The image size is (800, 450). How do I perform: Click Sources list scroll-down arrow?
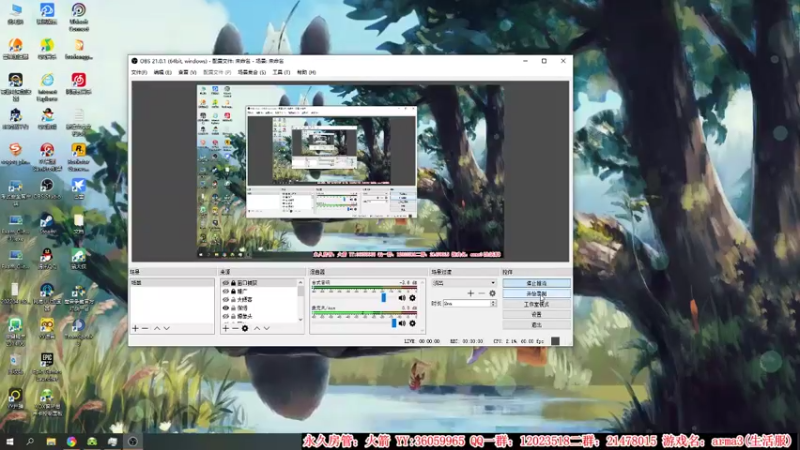point(301,319)
